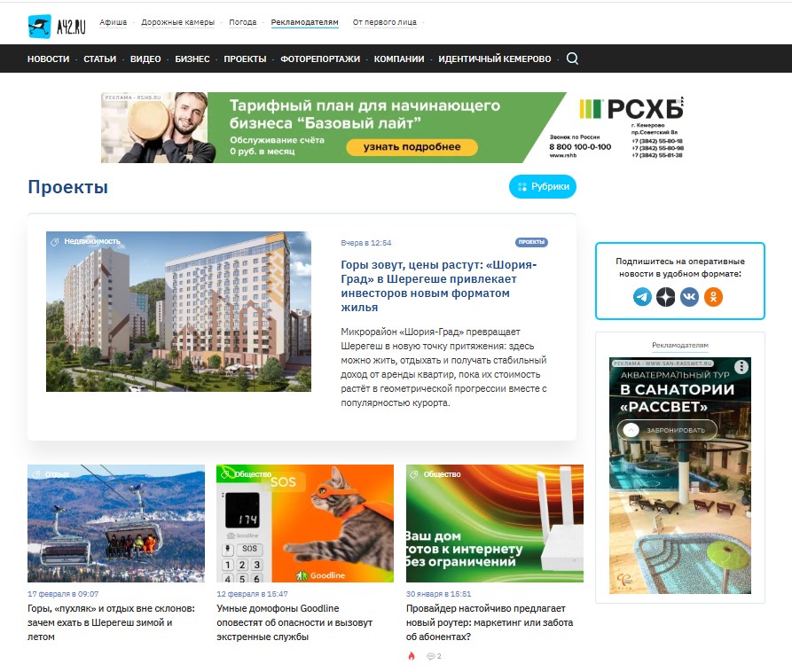The image size is (792, 672).
Task: Subscribe via the Telegram icon
Action: [642, 298]
